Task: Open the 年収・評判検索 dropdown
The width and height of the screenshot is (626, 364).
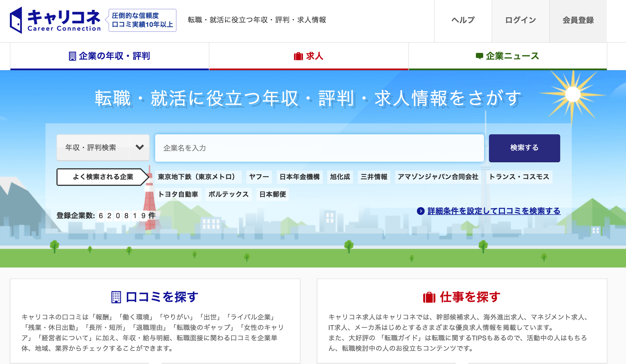Action: click(x=103, y=147)
